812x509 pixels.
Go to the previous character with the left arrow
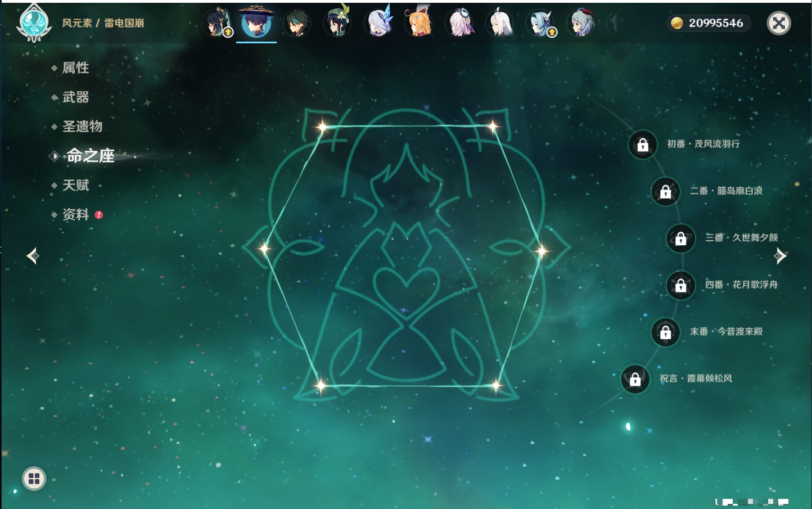pyautogui.click(x=33, y=256)
